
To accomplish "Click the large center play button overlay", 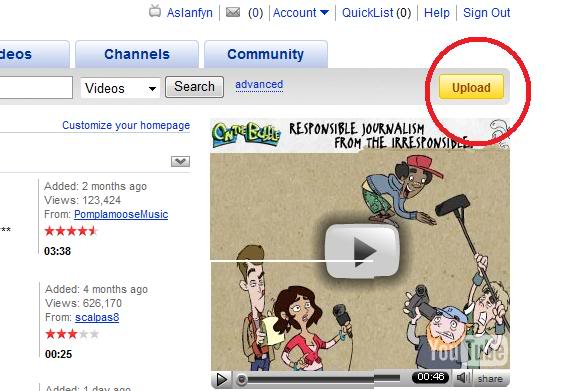I will coord(362,251).
